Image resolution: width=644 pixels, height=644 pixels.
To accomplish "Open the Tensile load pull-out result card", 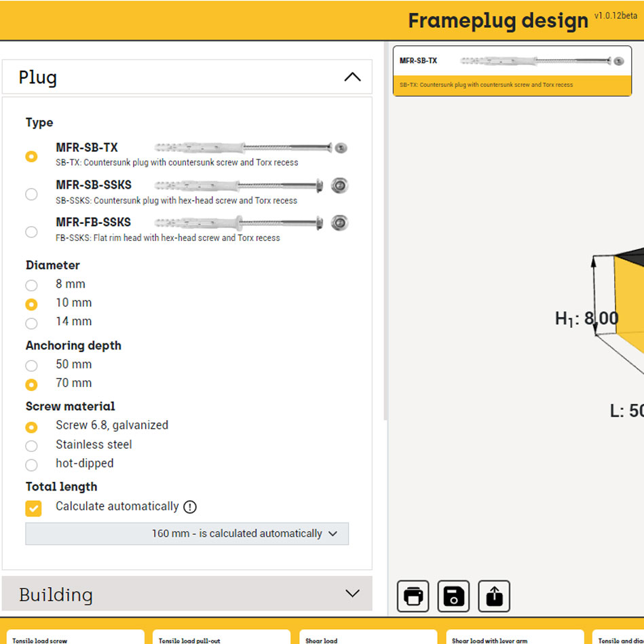I will click(x=221, y=638).
